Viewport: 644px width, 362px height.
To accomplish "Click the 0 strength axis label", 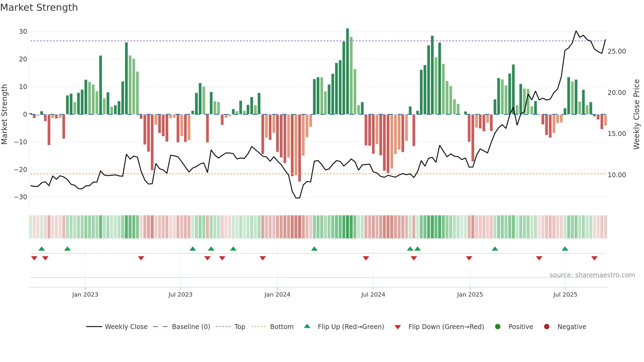I will pos(25,114).
